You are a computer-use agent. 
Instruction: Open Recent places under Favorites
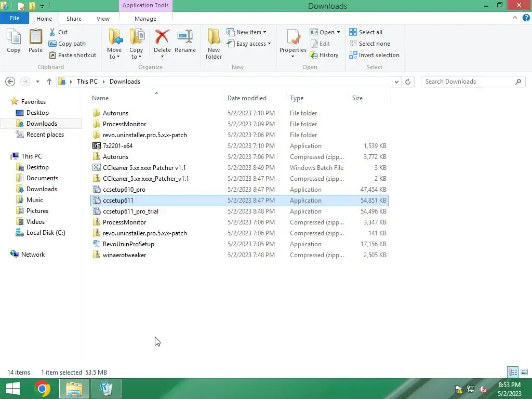click(x=40, y=135)
